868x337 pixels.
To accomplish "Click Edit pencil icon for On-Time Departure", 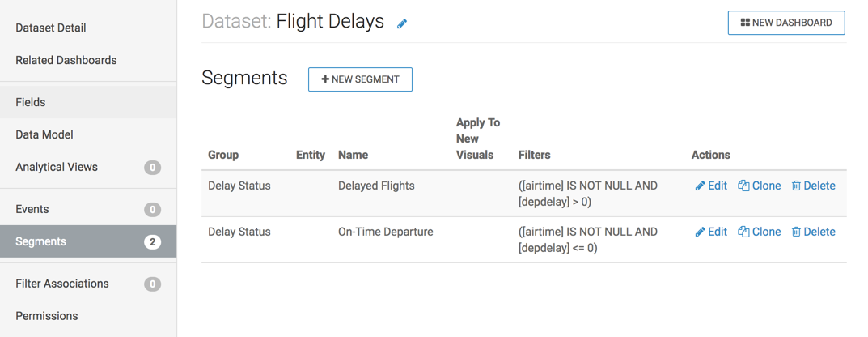I will point(701,232).
